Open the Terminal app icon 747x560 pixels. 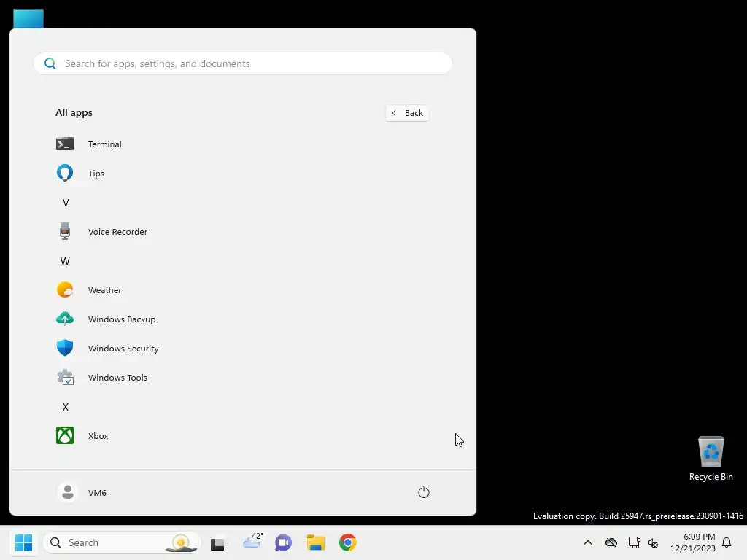pos(65,144)
